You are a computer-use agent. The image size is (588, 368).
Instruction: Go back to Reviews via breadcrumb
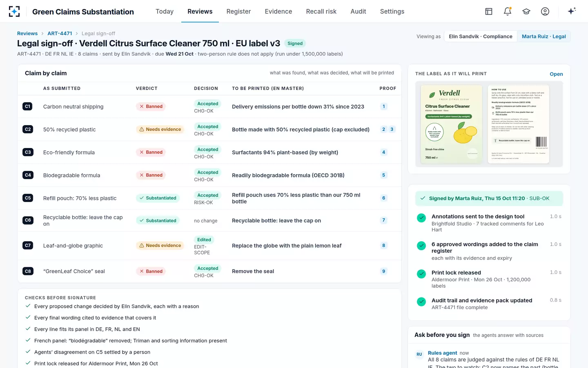(27, 34)
